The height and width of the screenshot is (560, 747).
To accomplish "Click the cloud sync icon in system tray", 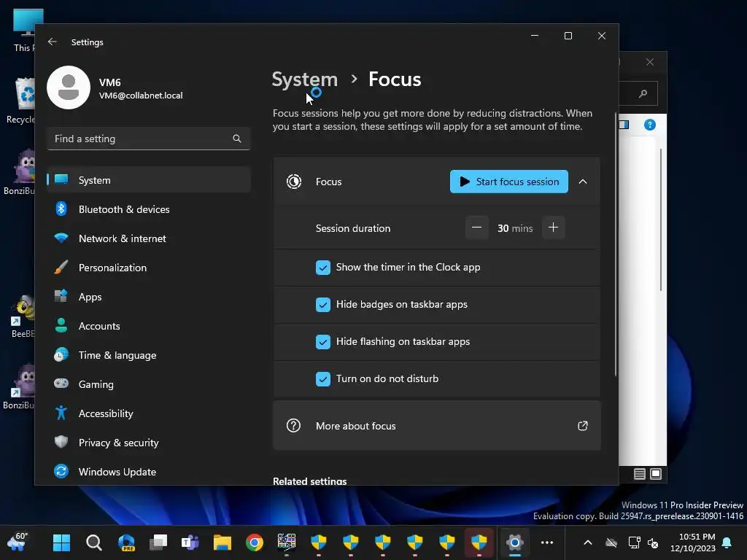I will click(611, 542).
